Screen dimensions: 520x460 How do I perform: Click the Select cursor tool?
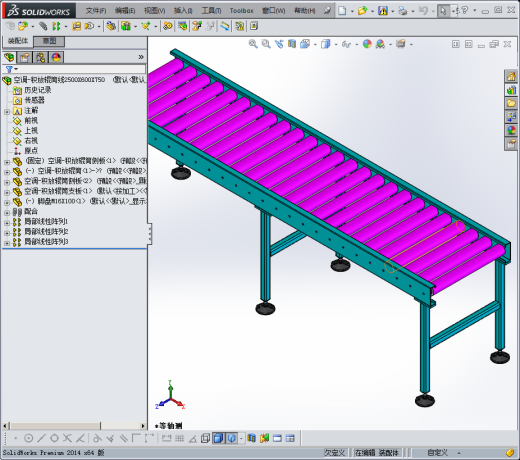click(x=443, y=11)
